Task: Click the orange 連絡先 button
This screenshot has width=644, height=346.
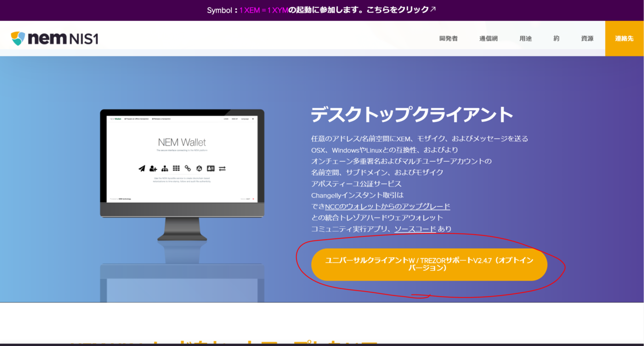Action: [624, 39]
